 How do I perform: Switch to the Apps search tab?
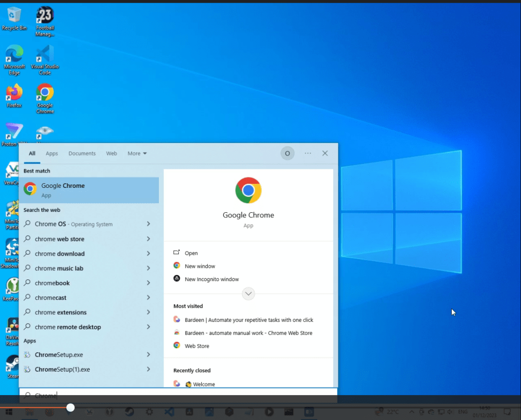click(x=51, y=153)
